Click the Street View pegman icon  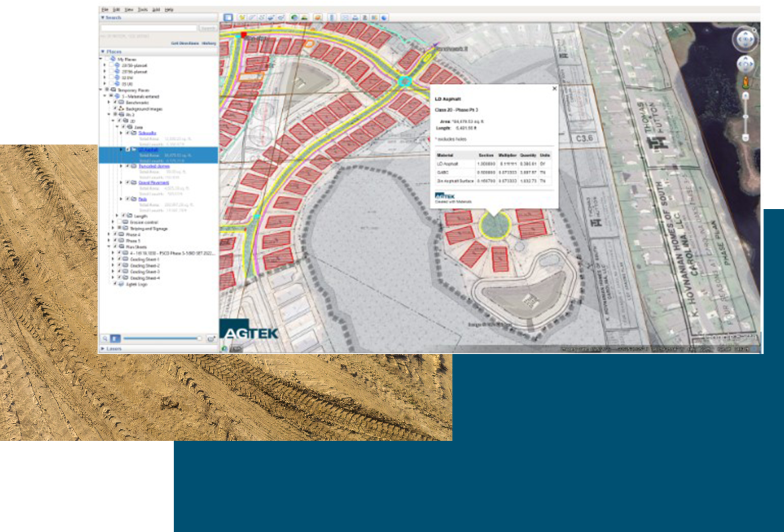(x=745, y=82)
